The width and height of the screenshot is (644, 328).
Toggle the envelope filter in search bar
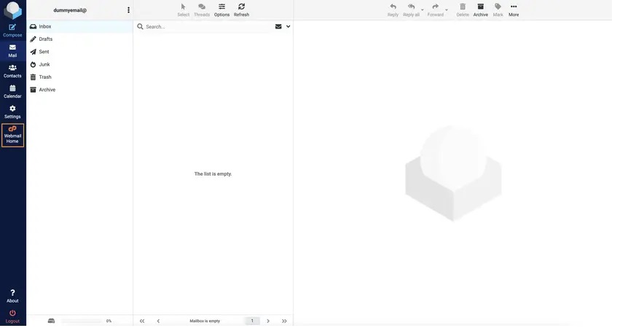coord(278,26)
